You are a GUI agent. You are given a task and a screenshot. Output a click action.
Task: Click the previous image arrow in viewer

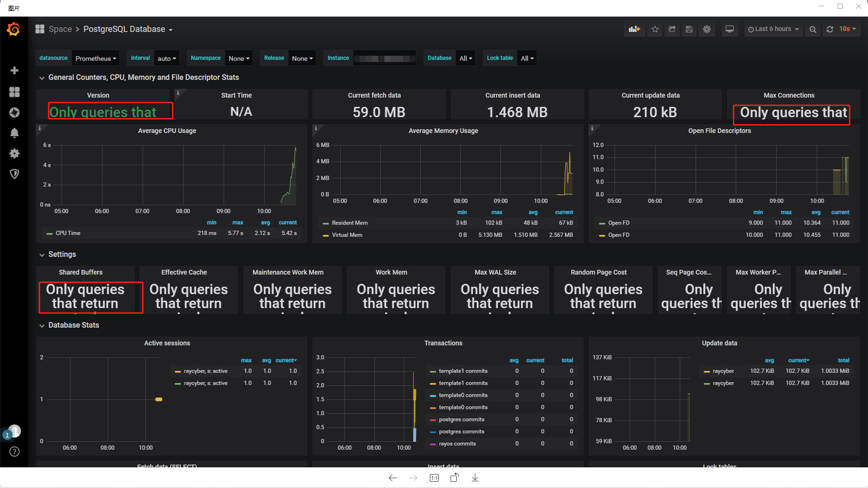[393, 478]
